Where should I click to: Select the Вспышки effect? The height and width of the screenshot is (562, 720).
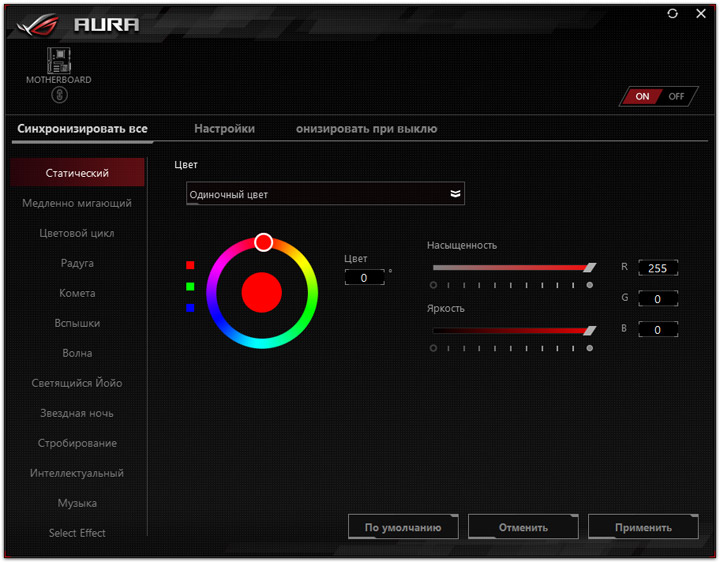point(77,323)
